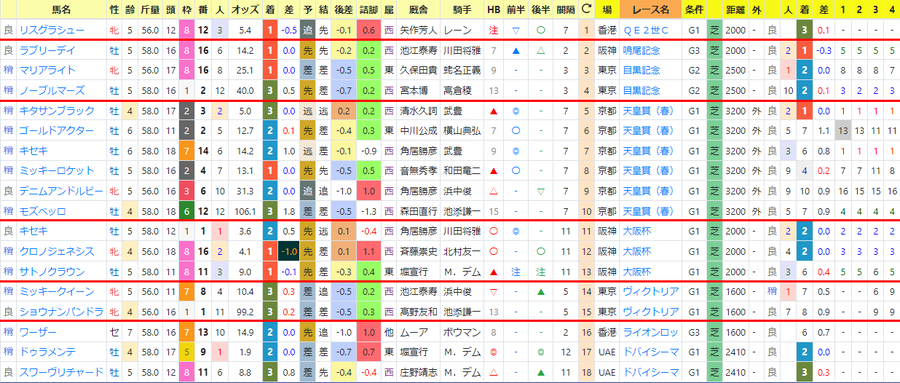Open the サトノクラウン horse link

tap(52, 271)
